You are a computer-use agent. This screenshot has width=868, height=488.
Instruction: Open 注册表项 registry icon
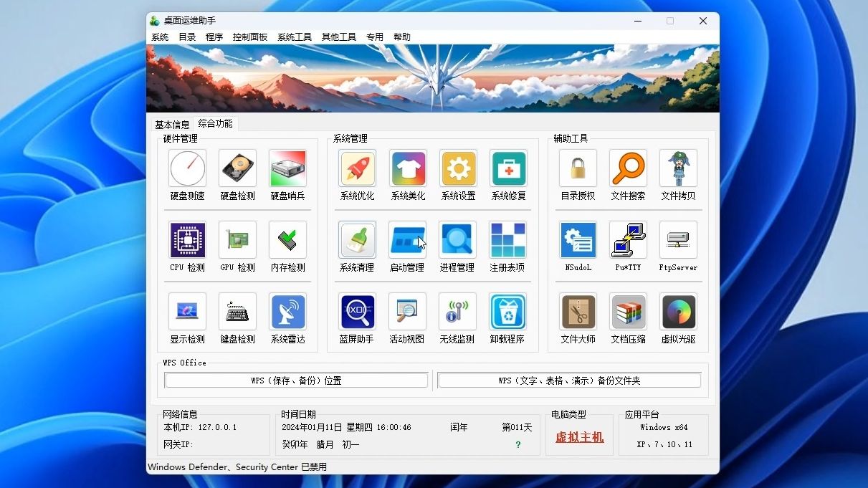point(508,240)
